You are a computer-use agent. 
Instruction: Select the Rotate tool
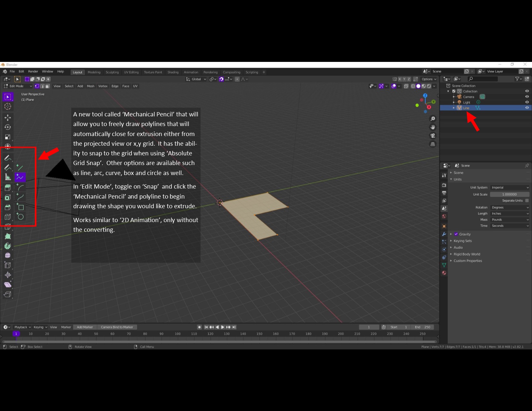[8, 127]
